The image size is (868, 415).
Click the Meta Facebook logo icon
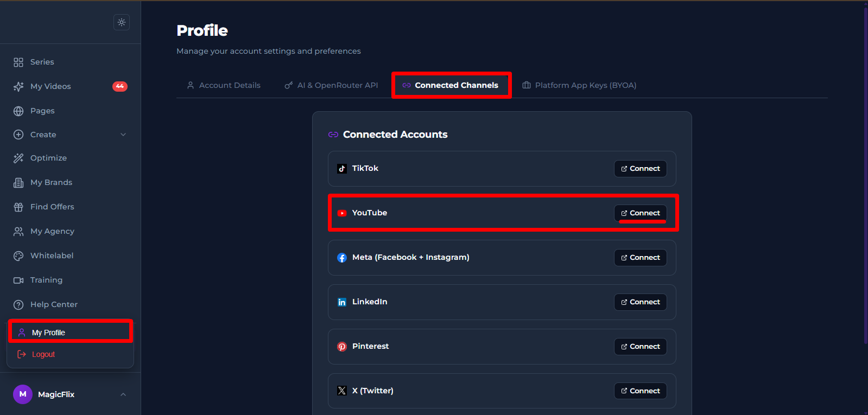pyautogui.click(x=342, y=258)
